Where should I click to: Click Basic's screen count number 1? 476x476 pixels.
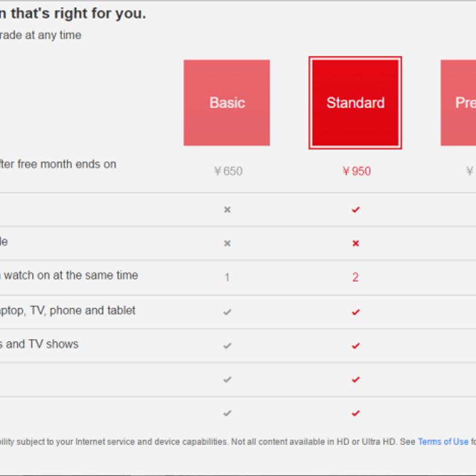point(227,277)
